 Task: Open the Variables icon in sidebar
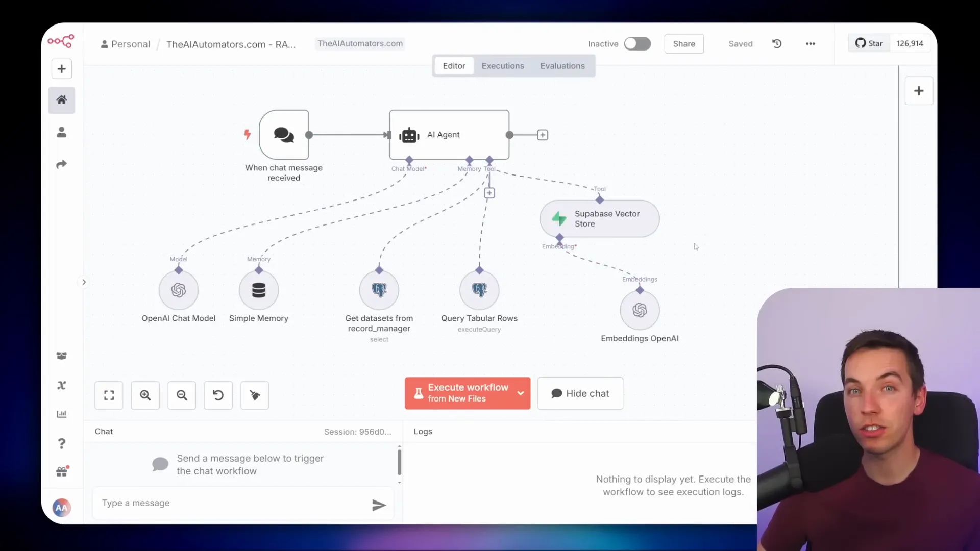(x=61, y=385)
